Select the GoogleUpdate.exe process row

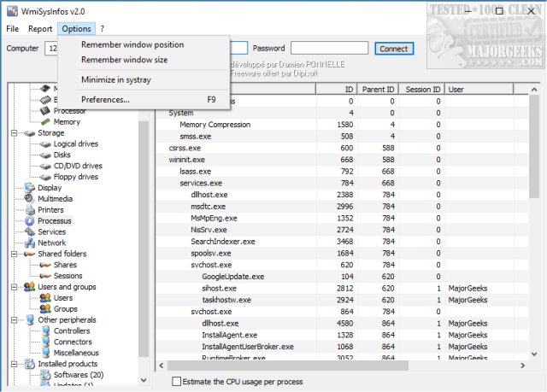point(341,277)
